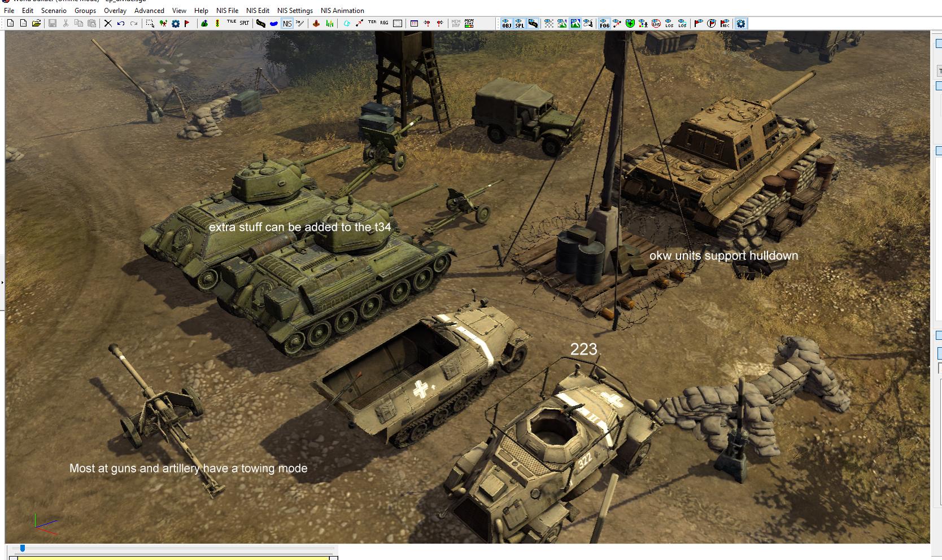
Task: Select the red flag marker tool
Action: [187, 23]
